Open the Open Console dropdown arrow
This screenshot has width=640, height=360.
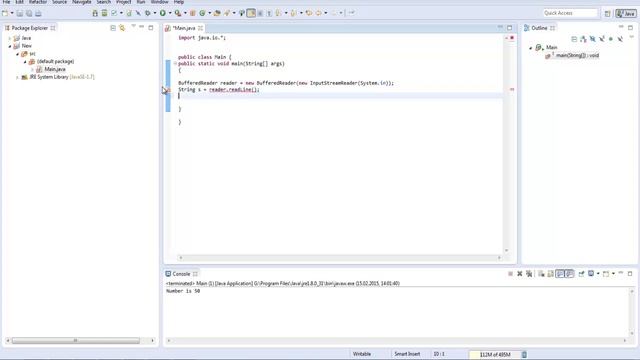click(x=613, y=273)
